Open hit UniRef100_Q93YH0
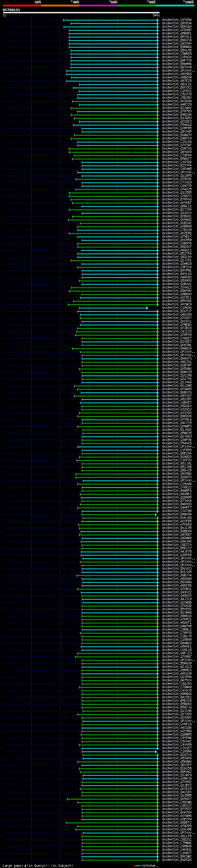Image resolution: width=197 pixels, height=868 pixels. (177, 43)
